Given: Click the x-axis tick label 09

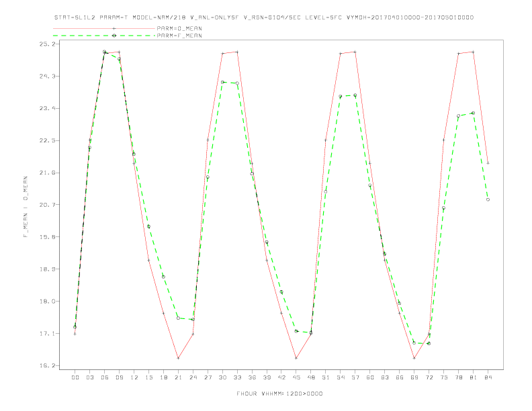Looking at the screenshot, I should click(120, 377).
